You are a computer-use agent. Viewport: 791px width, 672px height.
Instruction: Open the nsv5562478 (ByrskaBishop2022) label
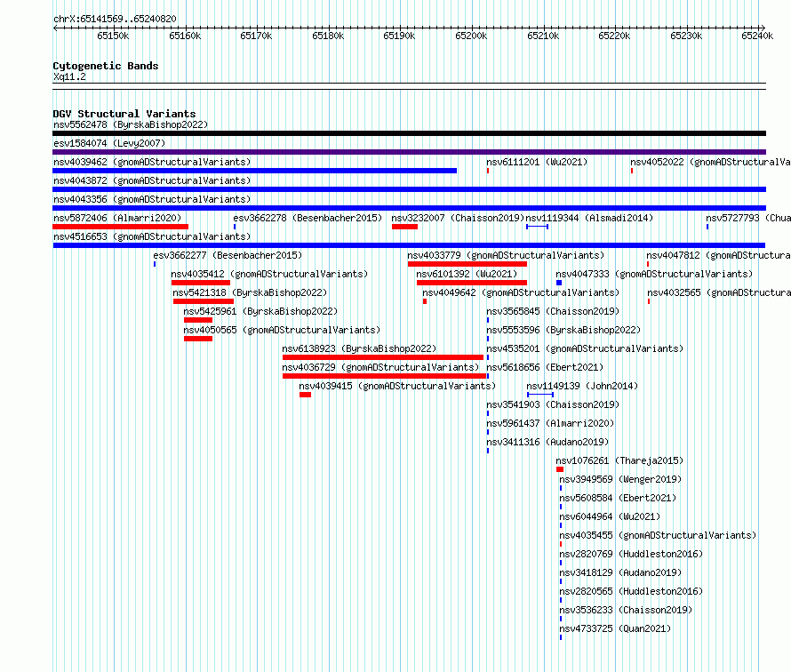point(131,124)
